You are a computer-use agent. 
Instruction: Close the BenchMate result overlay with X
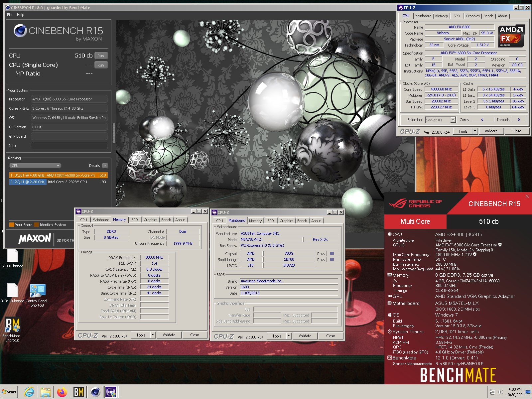click(527, 196)
